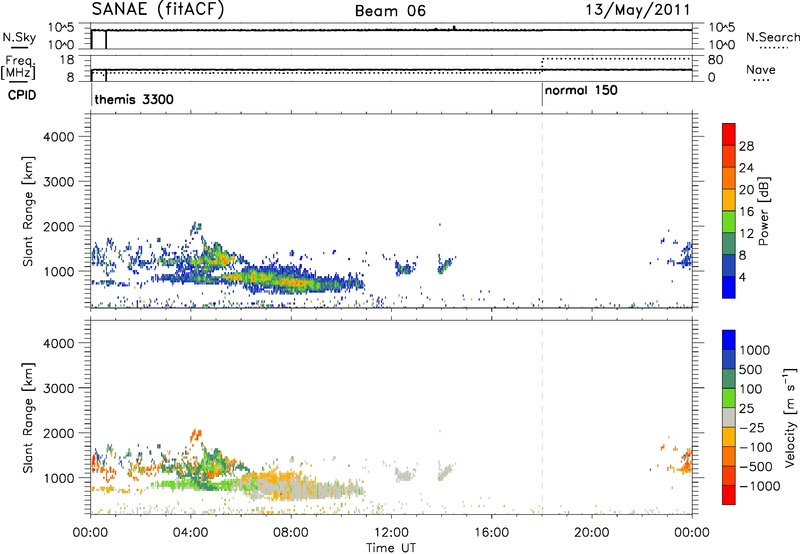The image size is (800, 554).
Task: Click the "28" value on Power colorbar
Action: [x=746, y=146]
